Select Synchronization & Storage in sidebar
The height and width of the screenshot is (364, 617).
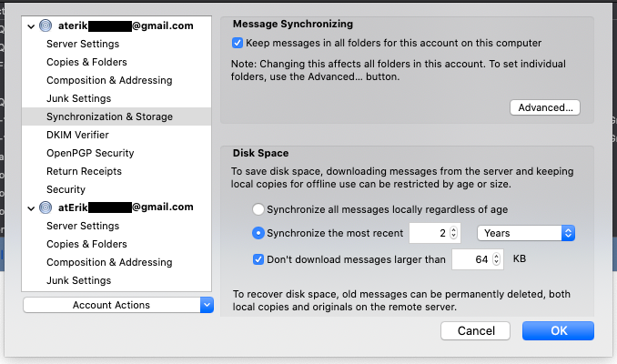tap(116, 116)
